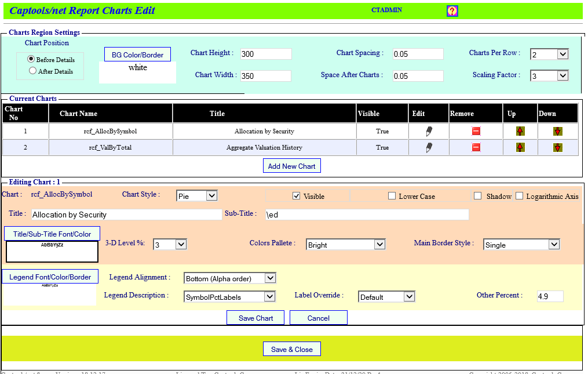Remove the Allocation by Security chart
Screen dimensions: 588x374
pyautogui.click(x=474, y=131)
